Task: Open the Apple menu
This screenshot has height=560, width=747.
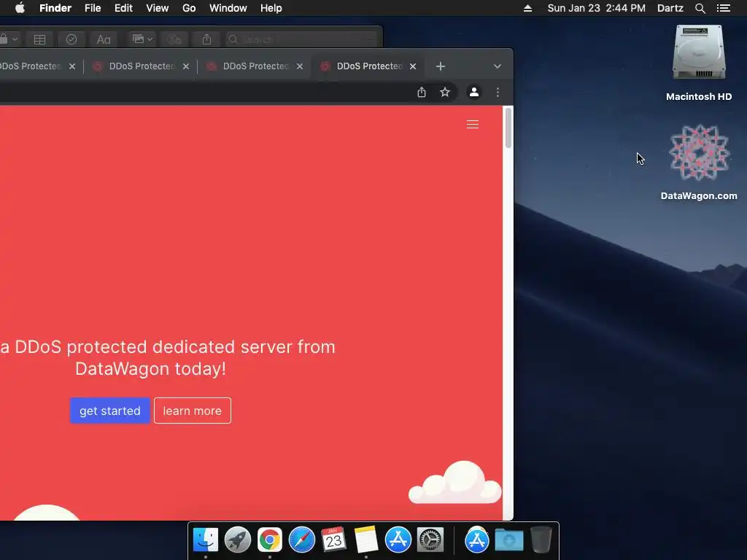Action: point(20,8)
